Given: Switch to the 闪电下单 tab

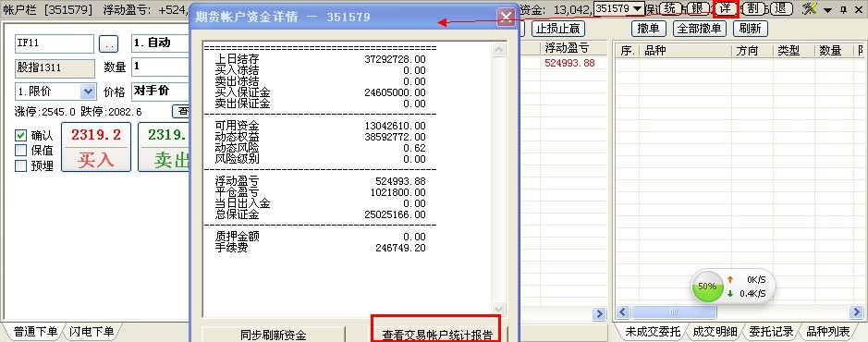Looking at the screenshot, I should click(92, 332).
